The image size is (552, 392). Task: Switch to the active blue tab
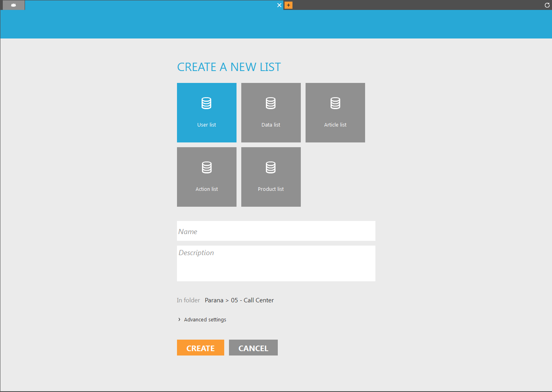(151, 5)
